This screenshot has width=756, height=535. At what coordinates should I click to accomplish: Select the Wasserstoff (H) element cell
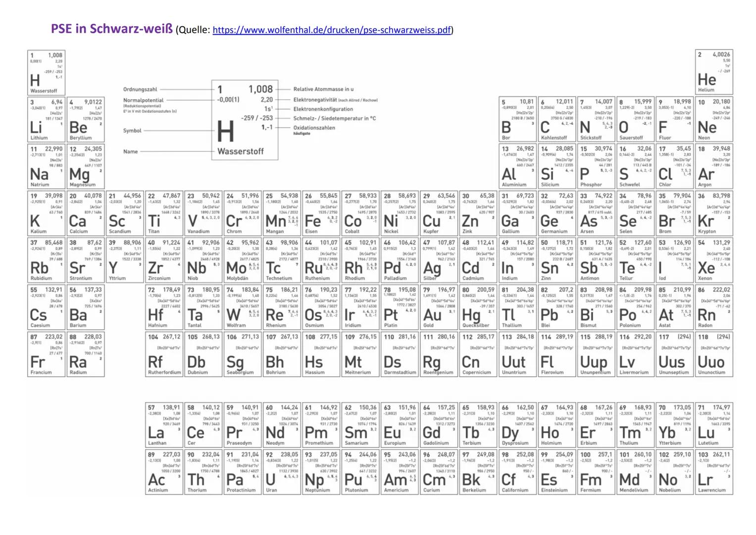(x=47, y=72)
